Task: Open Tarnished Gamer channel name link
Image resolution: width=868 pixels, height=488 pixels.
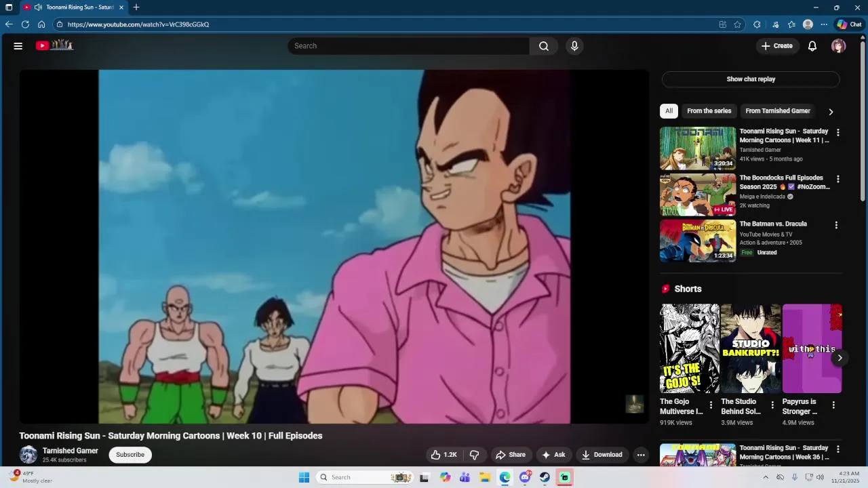Action: 71,451
